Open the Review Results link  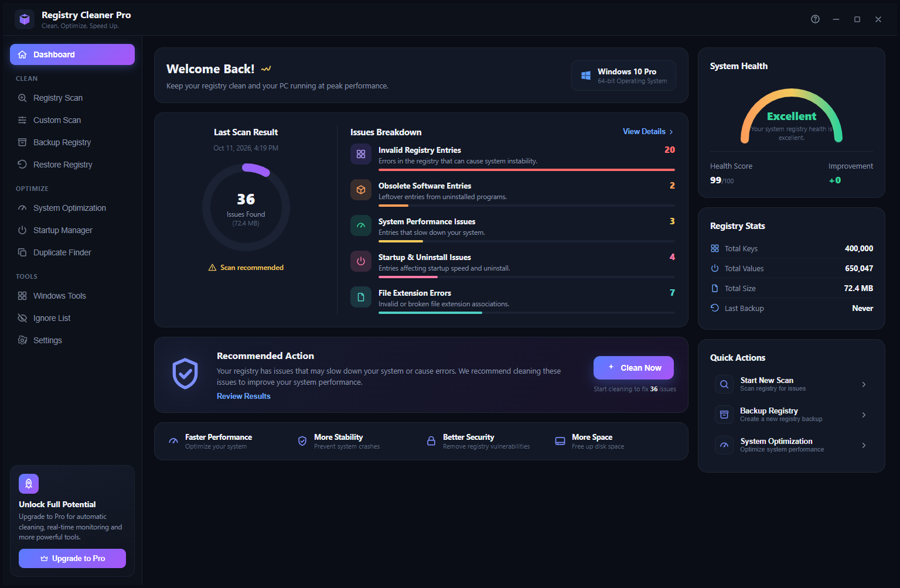[x=244, y=396]
